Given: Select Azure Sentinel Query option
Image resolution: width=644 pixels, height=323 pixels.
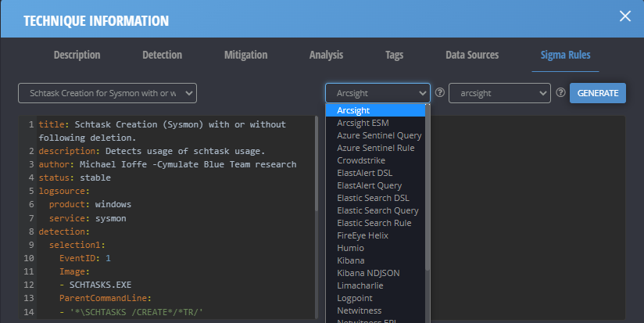Looking at the screenshot, I should [x=375, y=135].
